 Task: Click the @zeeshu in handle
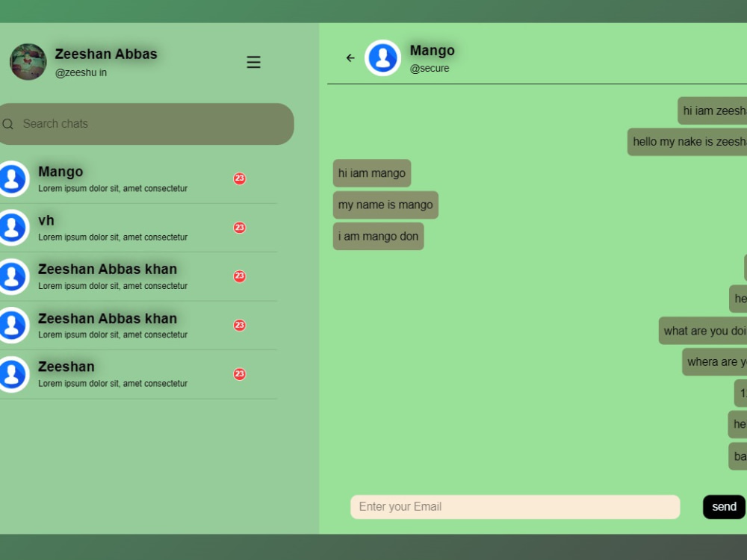pyautogui.click(x=81, y=73)
